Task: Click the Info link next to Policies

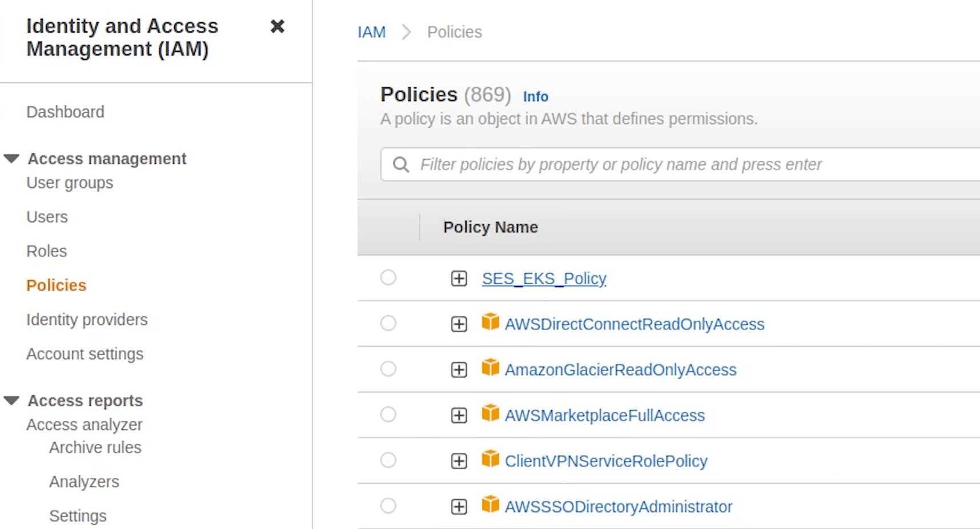Action: click(x=535, y=97)
